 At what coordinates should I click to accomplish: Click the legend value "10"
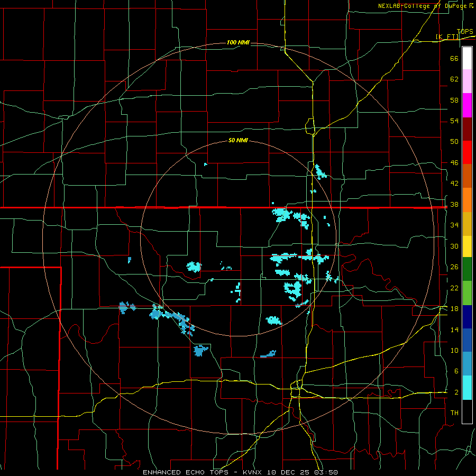coord(454,351)
